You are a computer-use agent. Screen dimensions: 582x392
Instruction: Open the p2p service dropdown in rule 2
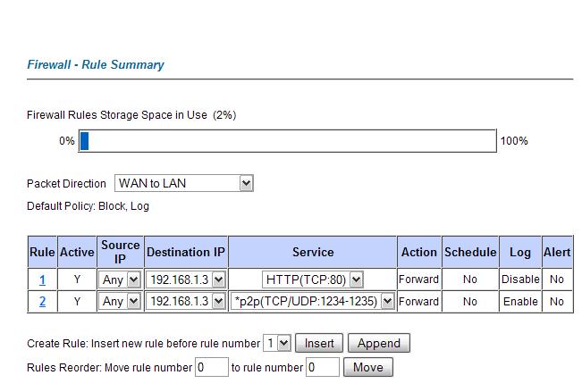[x=312, y=302]
